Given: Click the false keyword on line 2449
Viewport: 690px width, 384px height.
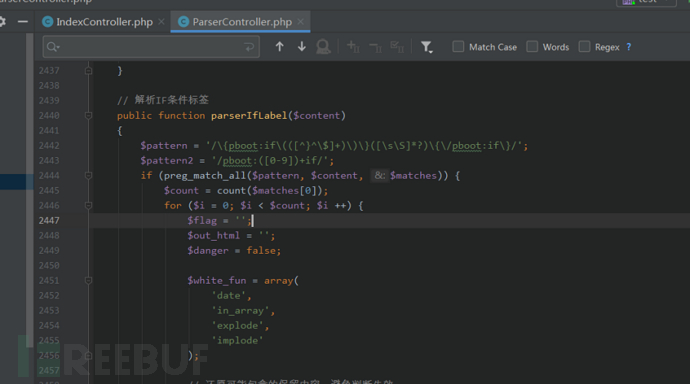Looking at the screenshot, I should 261,251.
